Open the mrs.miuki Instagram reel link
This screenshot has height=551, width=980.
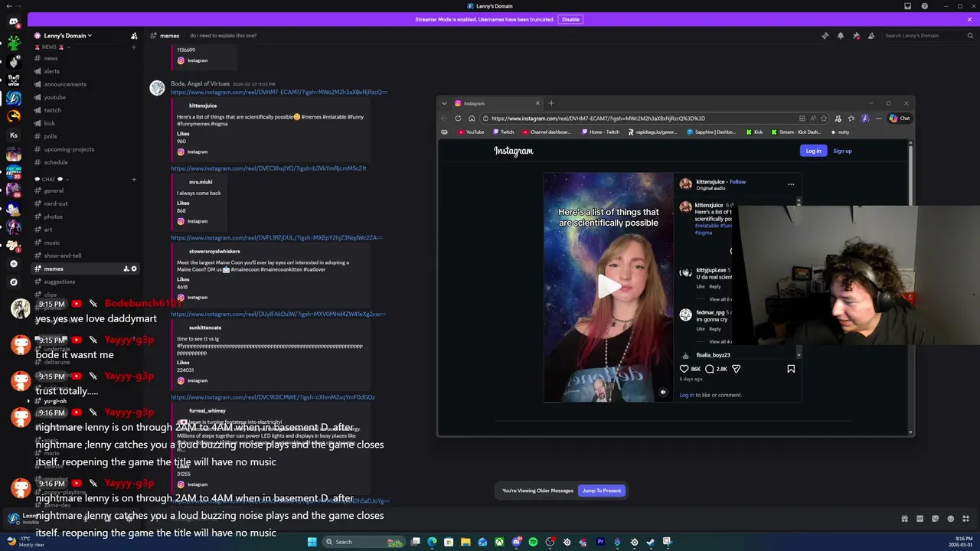(269, 168)
